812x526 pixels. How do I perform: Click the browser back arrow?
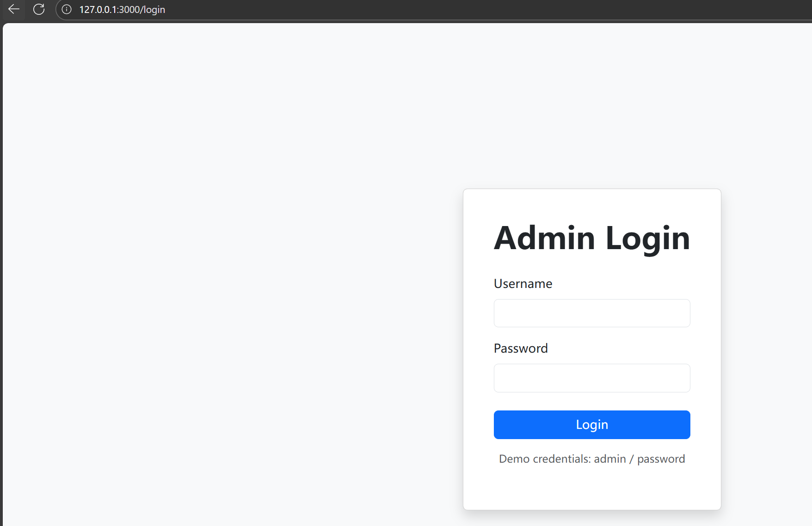pos(14,9)
